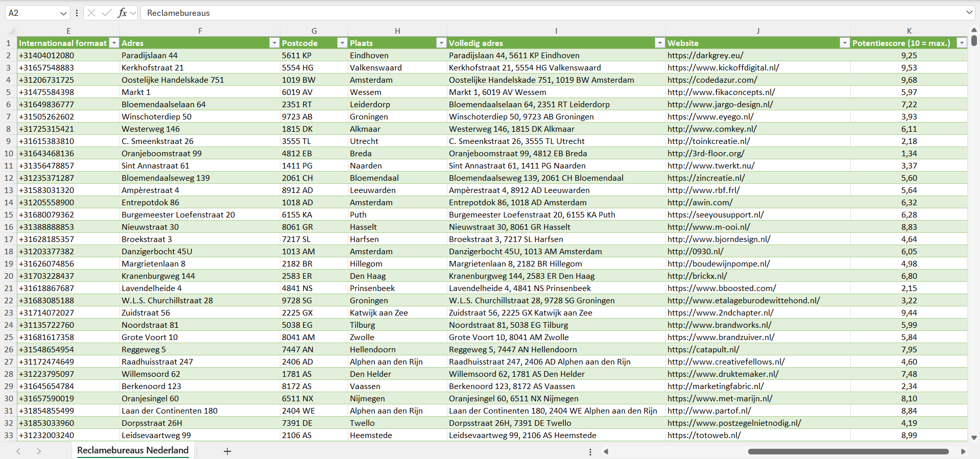980x459 pixels.
Task: Select column G header
Action: tap(314, 31)
